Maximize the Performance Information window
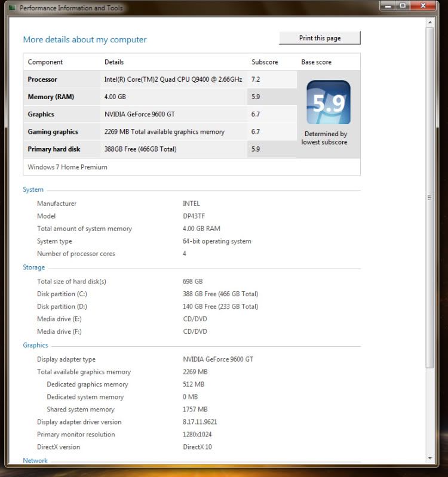The width and height of the screenshot is (448, 477). point(403,6)
